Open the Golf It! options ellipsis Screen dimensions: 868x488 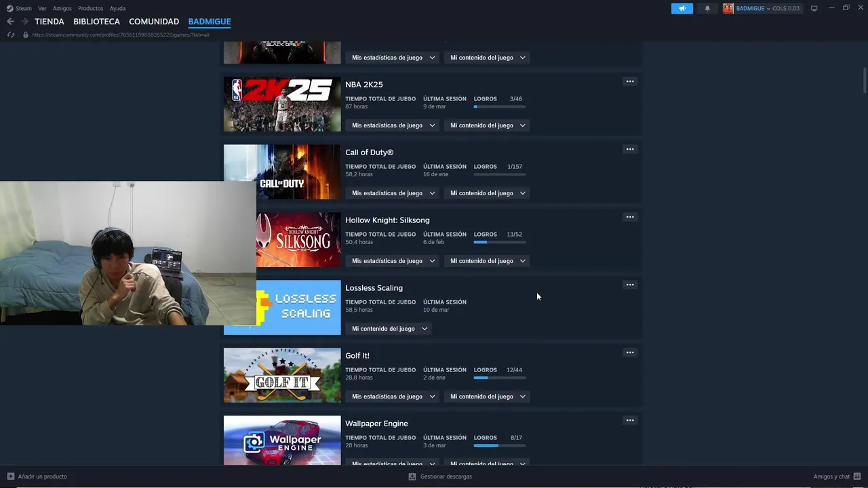point(630,352)
